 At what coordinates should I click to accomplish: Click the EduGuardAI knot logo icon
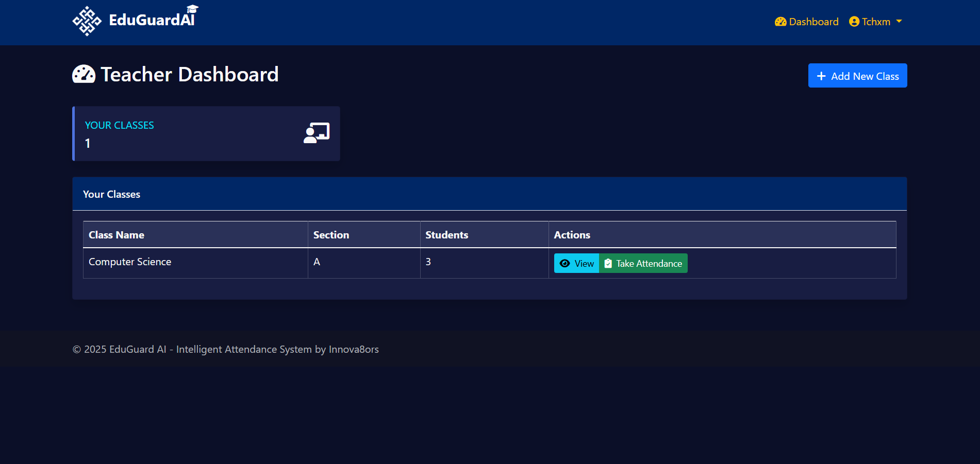87,21
